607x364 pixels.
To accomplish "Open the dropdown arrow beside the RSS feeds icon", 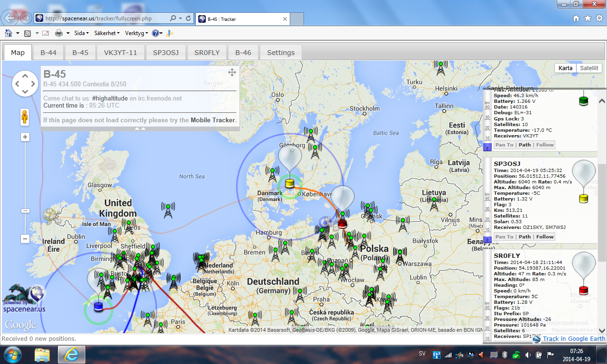I will (37, 33).
